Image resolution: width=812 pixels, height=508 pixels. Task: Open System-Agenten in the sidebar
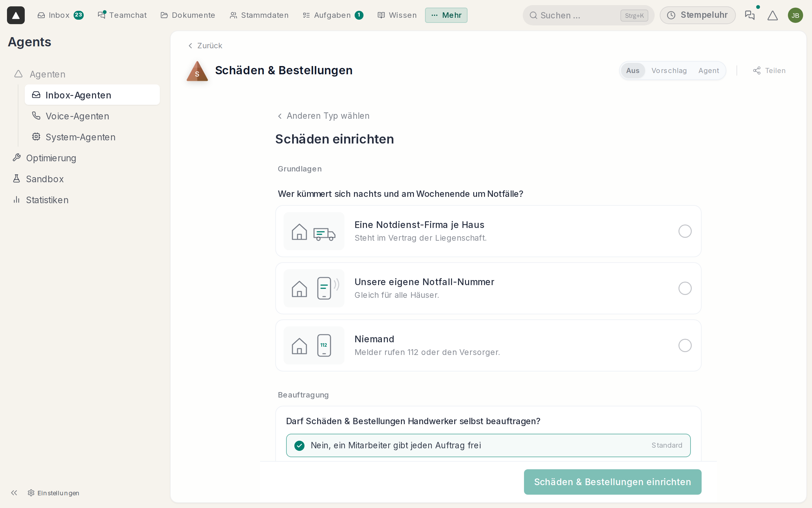click(x=92, y=137)
